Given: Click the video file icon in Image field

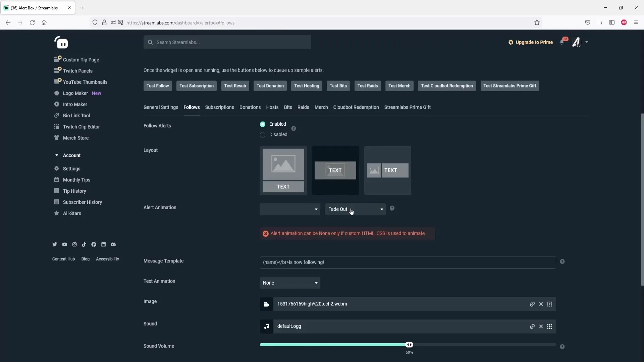Looking at the screenshot, I should point(267,304).
